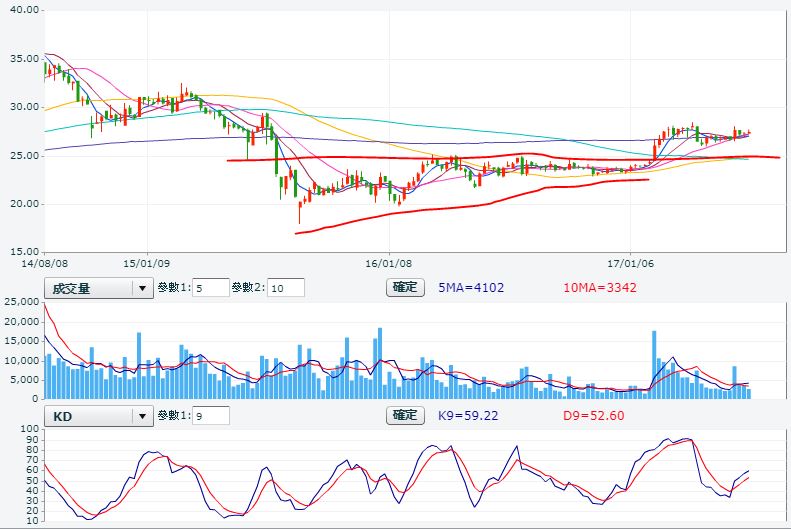Image resolution: width=791 pixels, height=529 pixels.
Task: Open the KD indicator dropdown
Action: click(x=89, y=415)
